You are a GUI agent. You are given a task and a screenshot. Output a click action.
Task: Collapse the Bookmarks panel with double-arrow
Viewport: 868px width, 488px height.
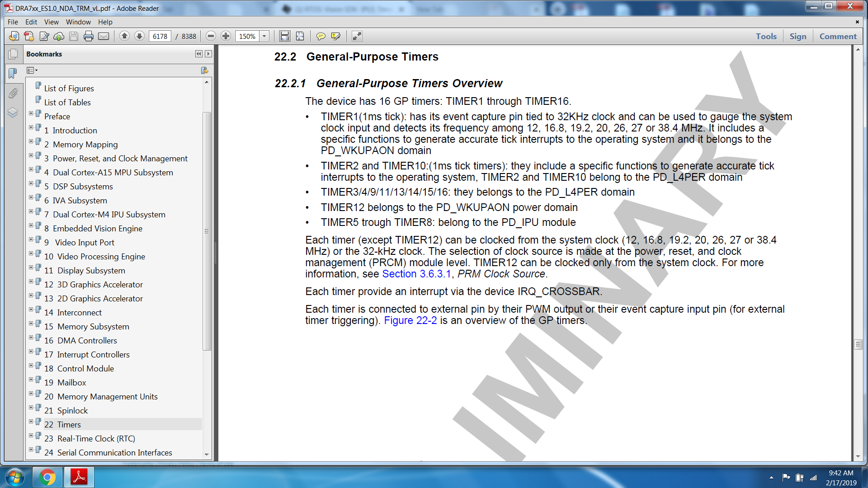tap(199, 54)
